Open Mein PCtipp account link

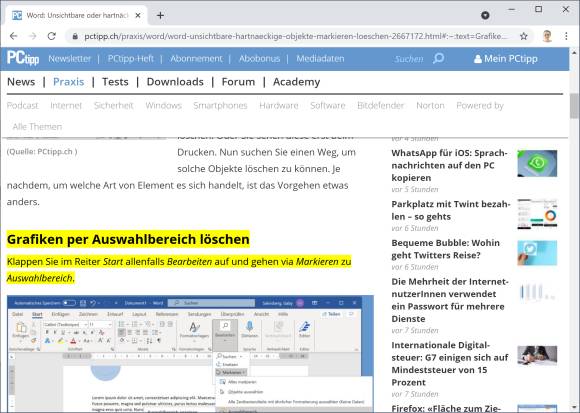coord(506,59)
